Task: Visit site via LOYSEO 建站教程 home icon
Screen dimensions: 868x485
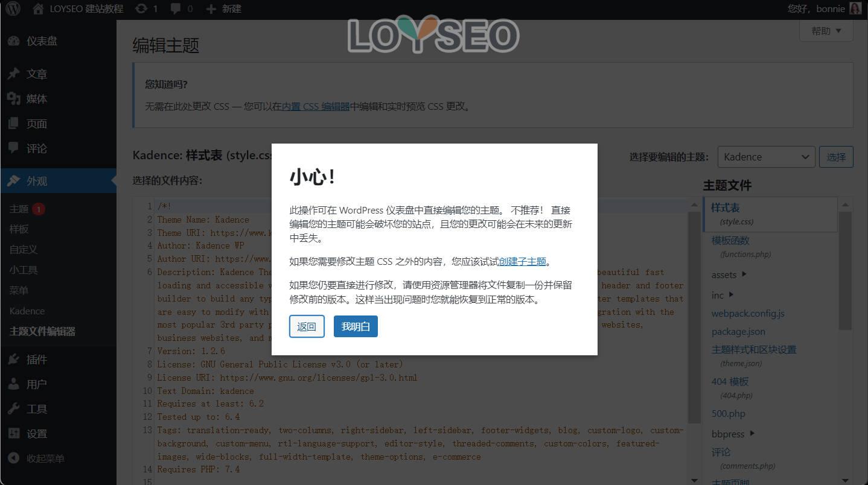Action: click(38, 8)
